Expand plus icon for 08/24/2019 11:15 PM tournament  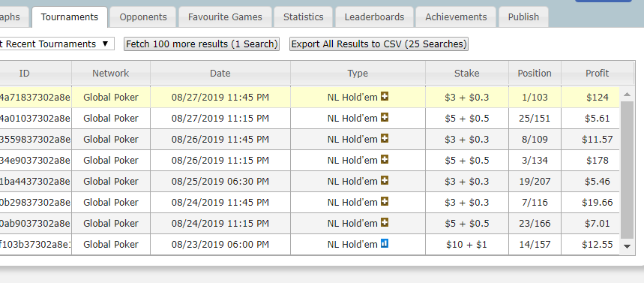(385, 222)
